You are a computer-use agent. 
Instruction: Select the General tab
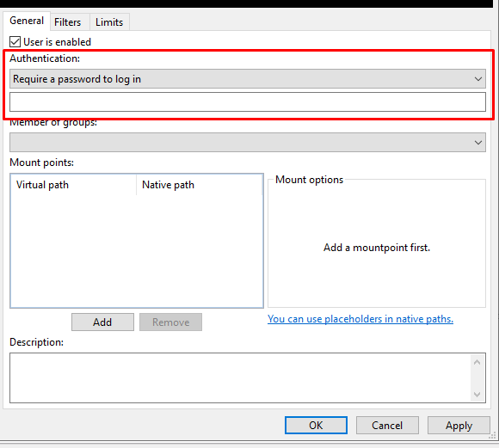click(27, 21)
